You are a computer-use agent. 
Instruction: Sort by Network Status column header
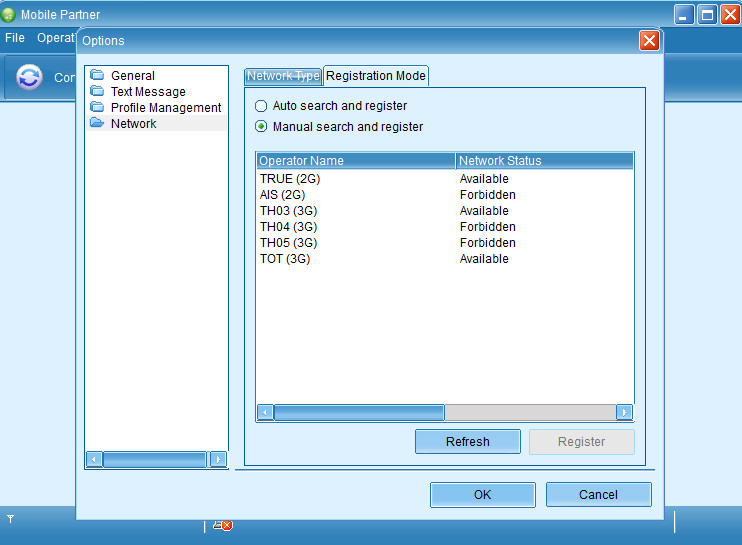pyautogui.click(x=545, y=161)
